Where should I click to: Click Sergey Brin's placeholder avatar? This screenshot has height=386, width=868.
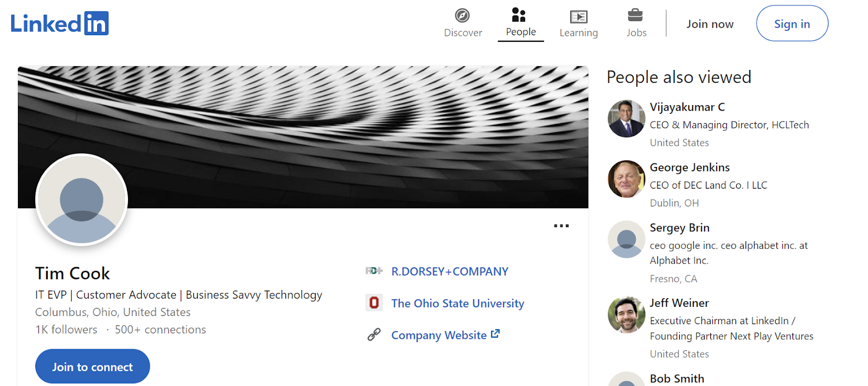627,239
